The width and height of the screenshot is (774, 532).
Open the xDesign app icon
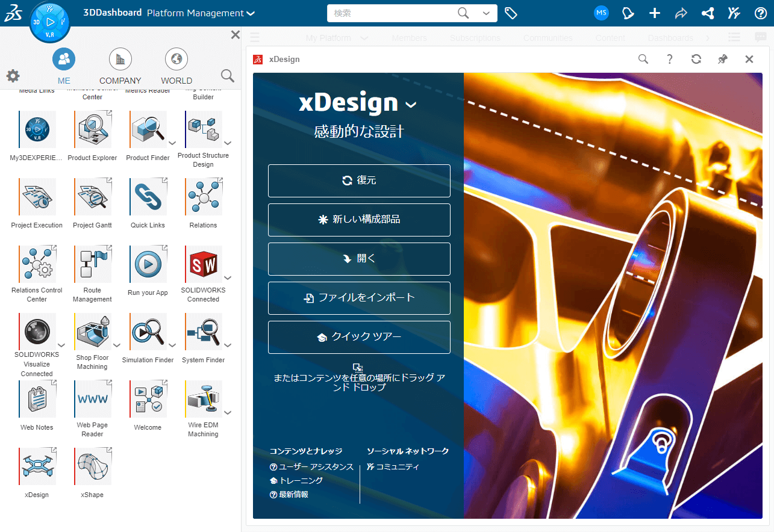pos(36,466)
